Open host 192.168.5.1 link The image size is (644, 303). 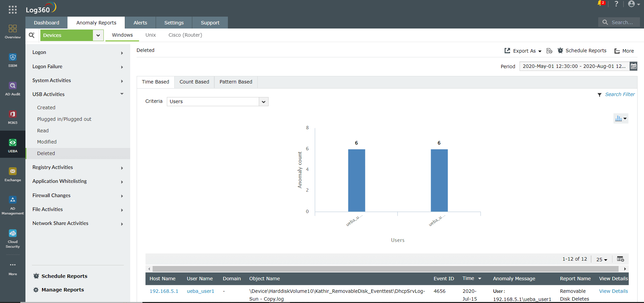[164, 291]
